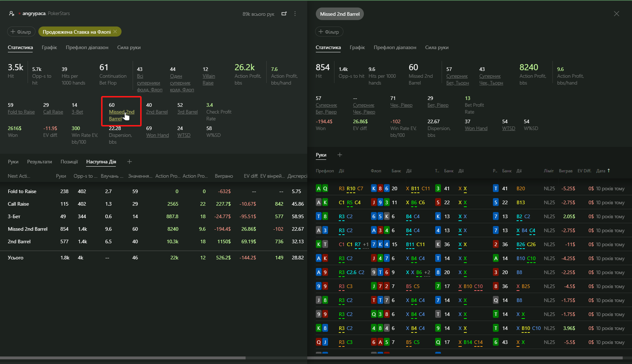Open Префлоп діапазон tab in right panel
The image size is (632, 364).
click(395, 47)
